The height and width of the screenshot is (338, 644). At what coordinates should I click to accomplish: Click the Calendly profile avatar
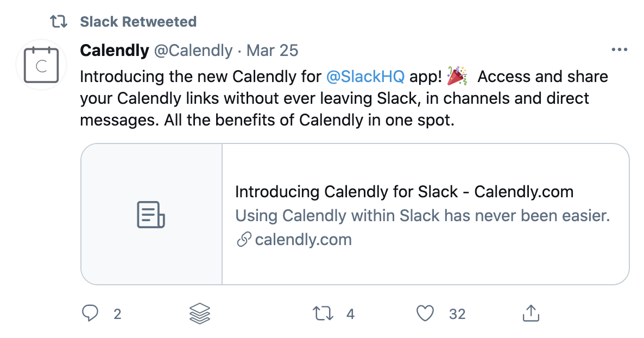[41, 65]
